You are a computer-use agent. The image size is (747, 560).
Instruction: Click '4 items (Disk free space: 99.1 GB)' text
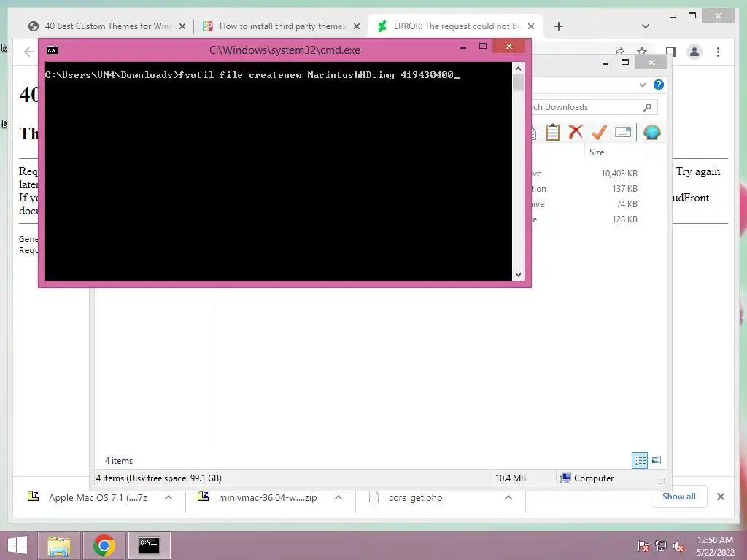click(158, 478)
